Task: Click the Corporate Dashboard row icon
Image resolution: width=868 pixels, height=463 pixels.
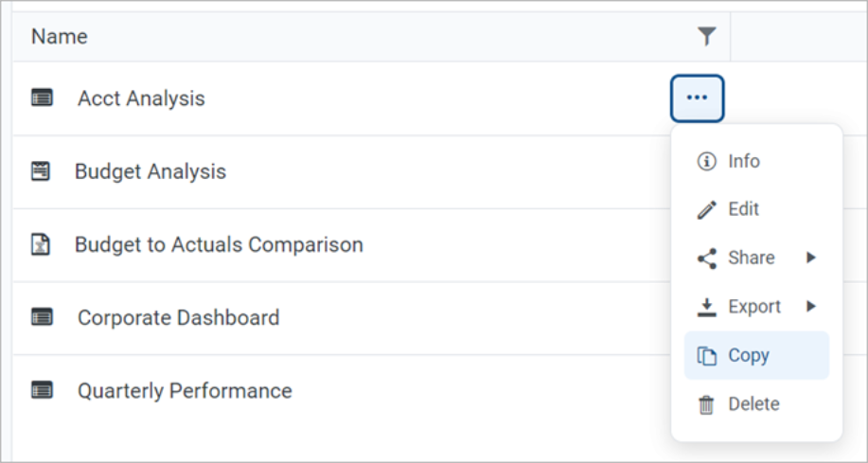Action: 42,317
